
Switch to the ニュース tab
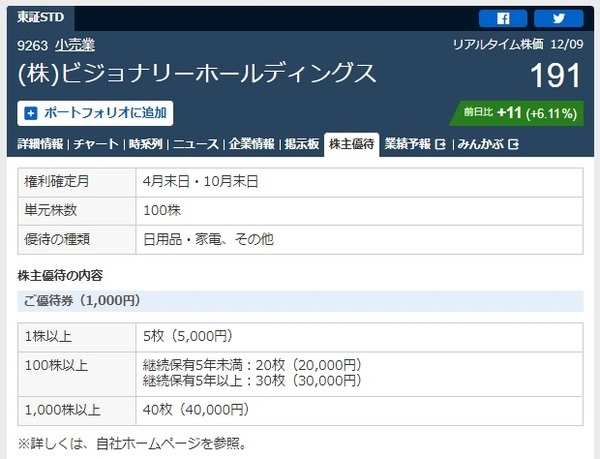click(196, 144)
